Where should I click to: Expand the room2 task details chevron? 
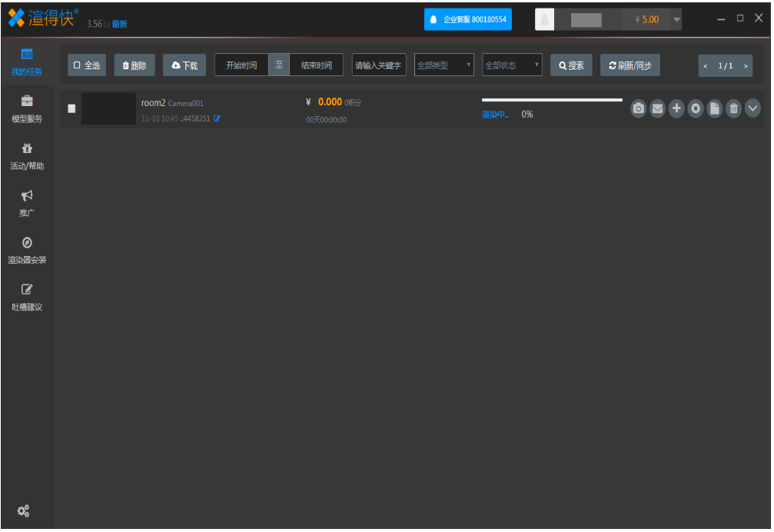752,109
